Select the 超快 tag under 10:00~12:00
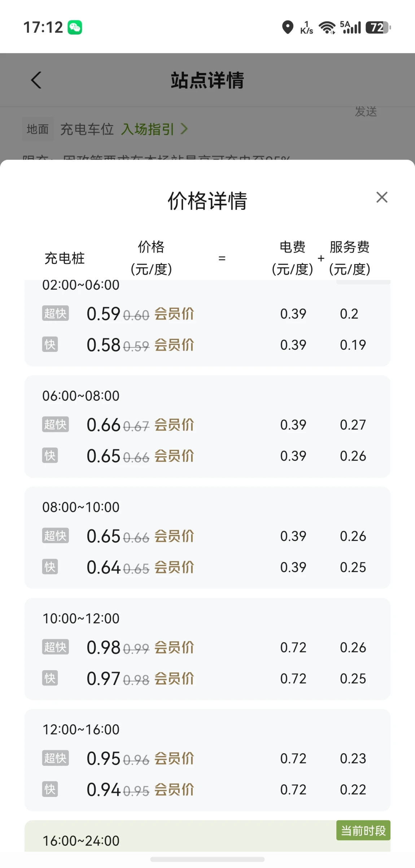The width and height of the screenshot is (415, 868). pos(55,647)
